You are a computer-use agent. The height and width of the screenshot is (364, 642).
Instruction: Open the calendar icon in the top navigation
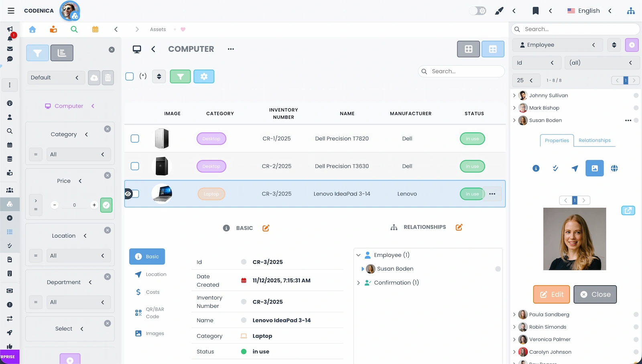pyautogui.click(x=95, y=29)
